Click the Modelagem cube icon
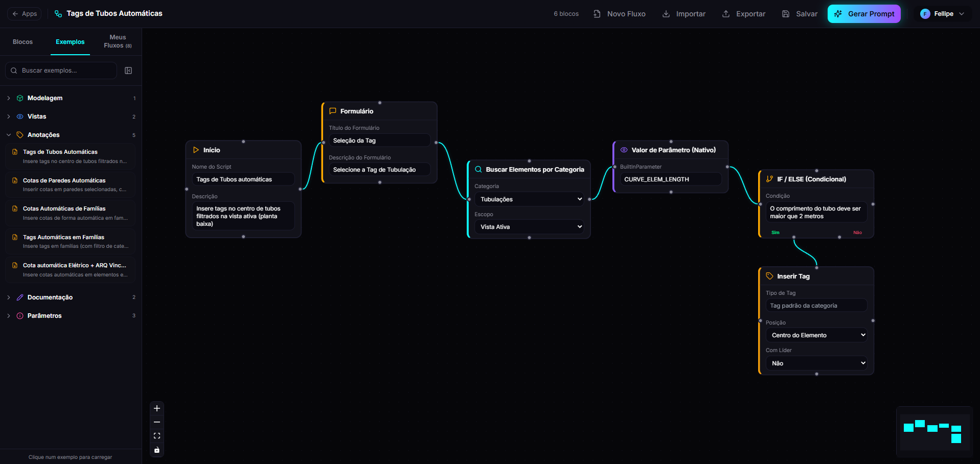 (20, 98)
